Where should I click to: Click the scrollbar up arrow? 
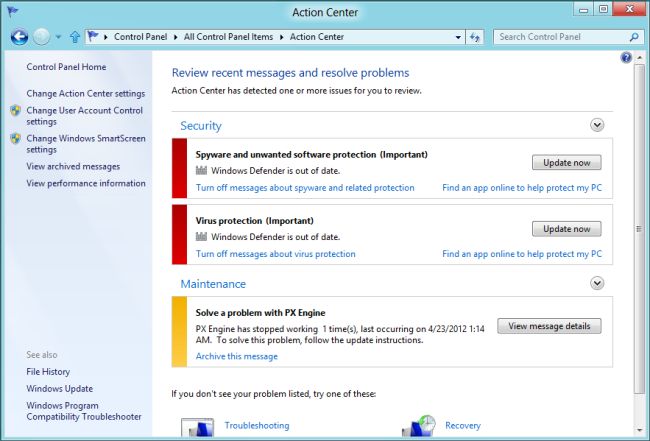tap(639, 57)
